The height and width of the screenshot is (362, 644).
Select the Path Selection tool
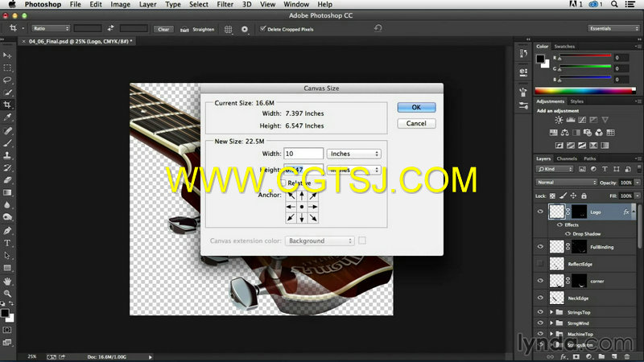7,255
